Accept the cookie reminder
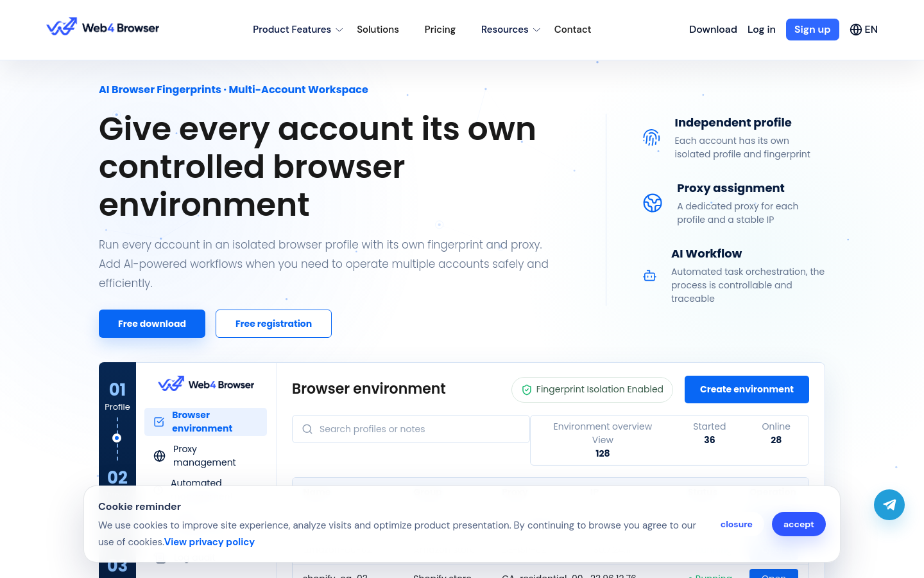924x578 pixels. 799,524
